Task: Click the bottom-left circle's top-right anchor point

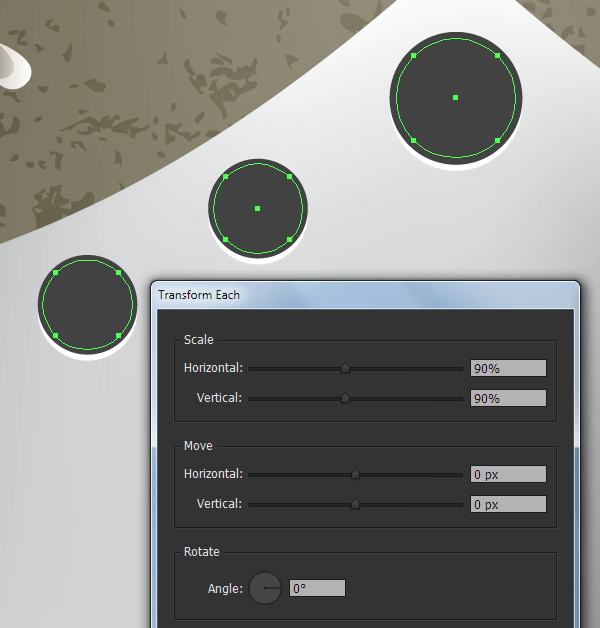Action: pos(119,272)
